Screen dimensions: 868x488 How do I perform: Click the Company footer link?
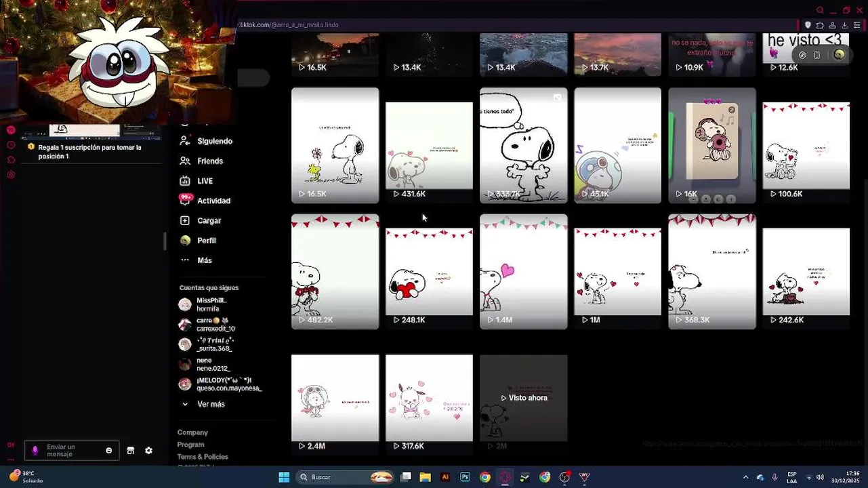tap(192, 432)
